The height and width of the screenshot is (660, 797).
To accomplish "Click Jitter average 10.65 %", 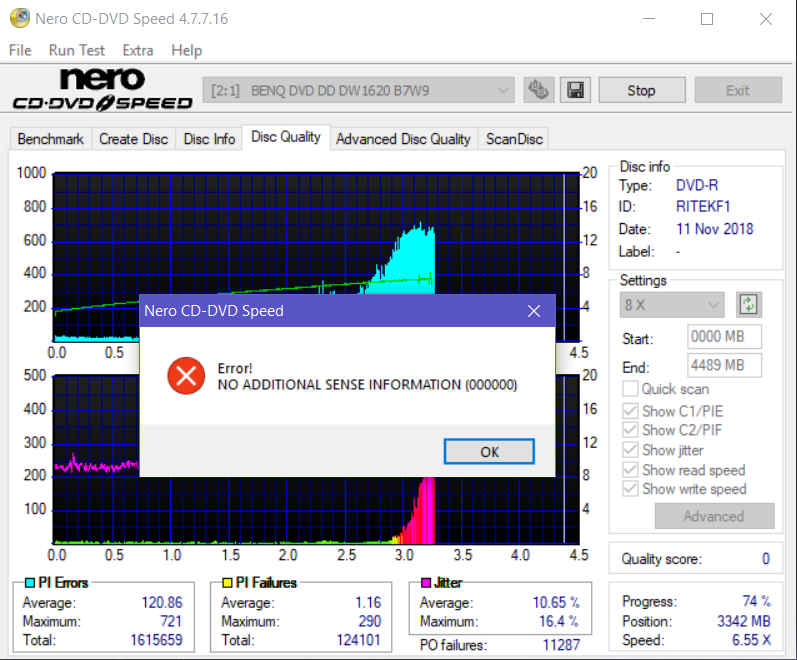I will tap(556, 602).
